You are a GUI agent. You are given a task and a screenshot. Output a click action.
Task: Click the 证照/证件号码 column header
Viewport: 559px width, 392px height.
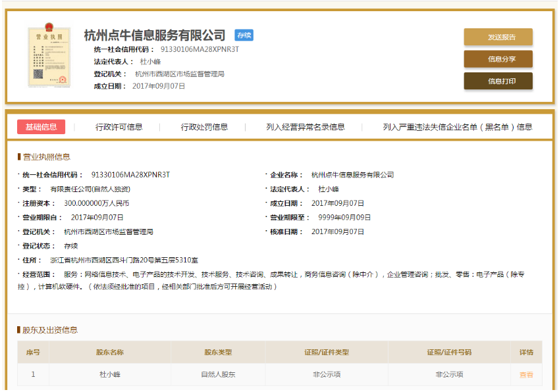tap(449, 353)
